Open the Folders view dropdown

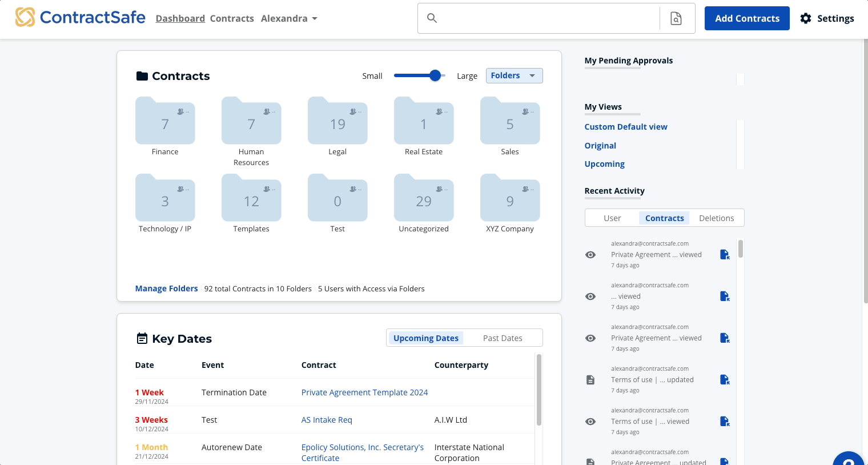click(x=514, y=75)
